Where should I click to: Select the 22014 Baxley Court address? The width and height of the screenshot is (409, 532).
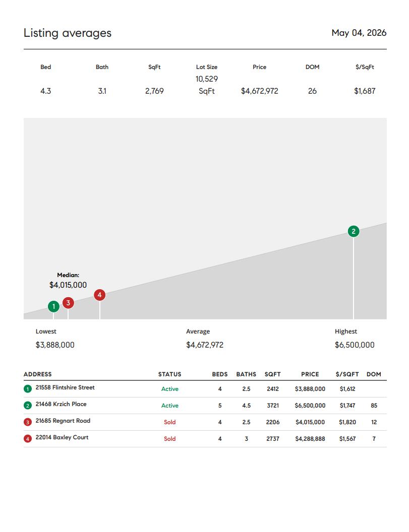coord(62,437)
